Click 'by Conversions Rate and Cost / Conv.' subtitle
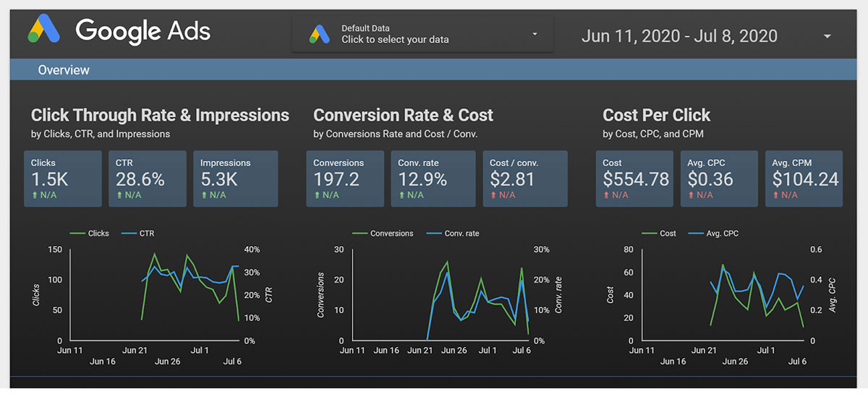The image size is (868, 397). 396,134
